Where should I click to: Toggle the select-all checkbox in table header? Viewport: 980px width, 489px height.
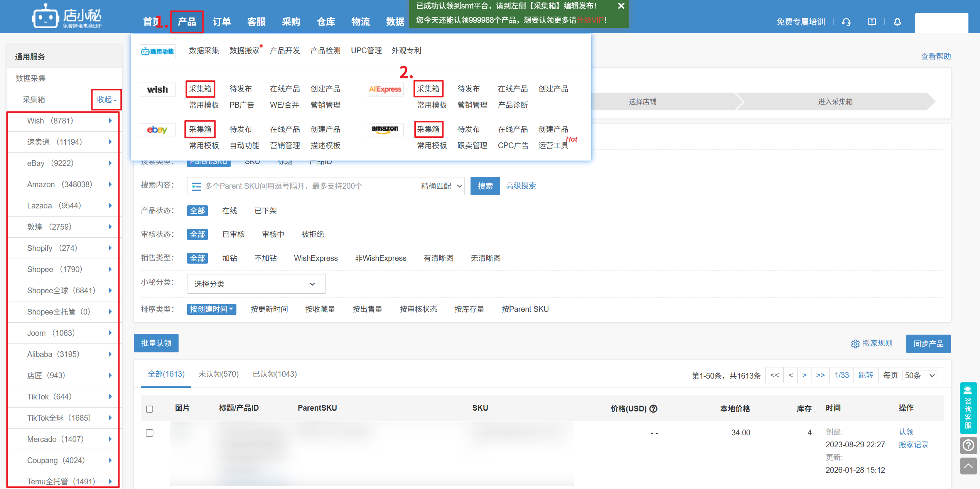click(x=150, y=409)
